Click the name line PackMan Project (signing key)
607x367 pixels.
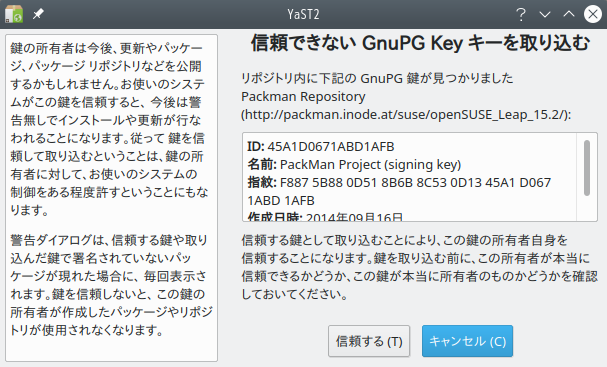pyautogui.click(x=354, y=165)
